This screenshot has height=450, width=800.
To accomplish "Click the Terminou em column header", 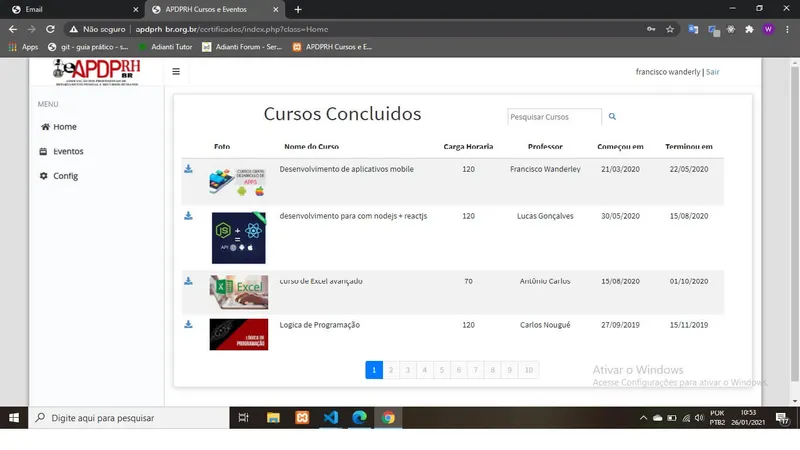I will coord(689,146).
